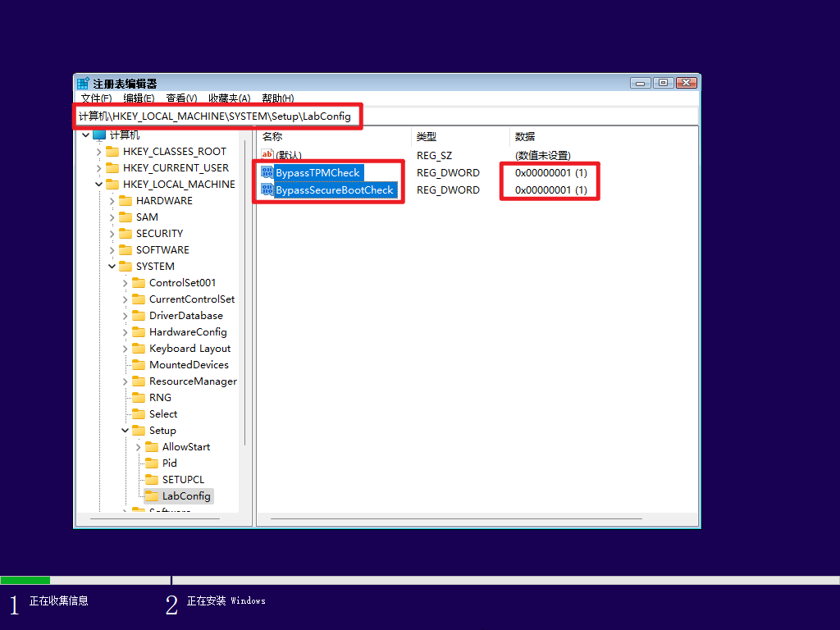Click BypassSecureBootCheck DWORD icon

point(267,189)
